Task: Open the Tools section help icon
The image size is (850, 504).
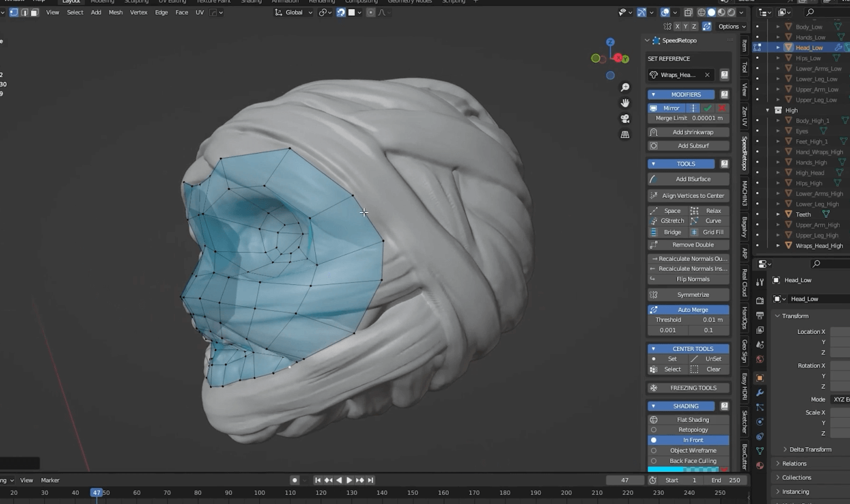Action: click(x=724, y=164)
